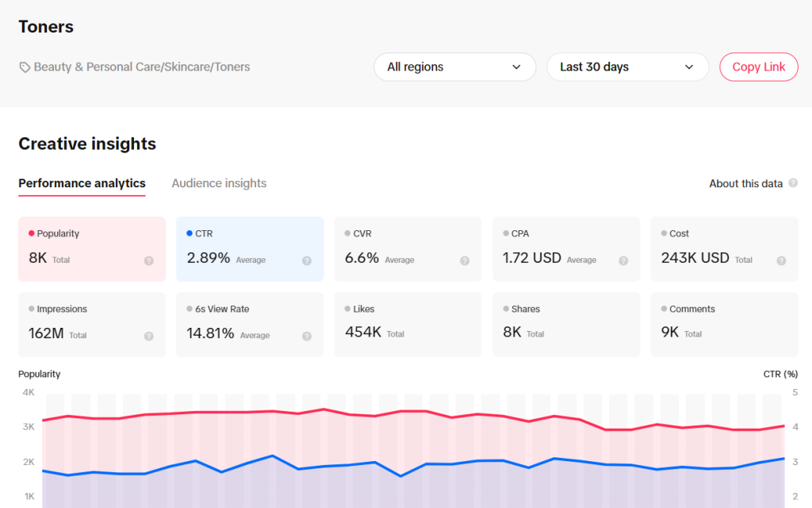Select the Impressions metric card

click(92, 324)
